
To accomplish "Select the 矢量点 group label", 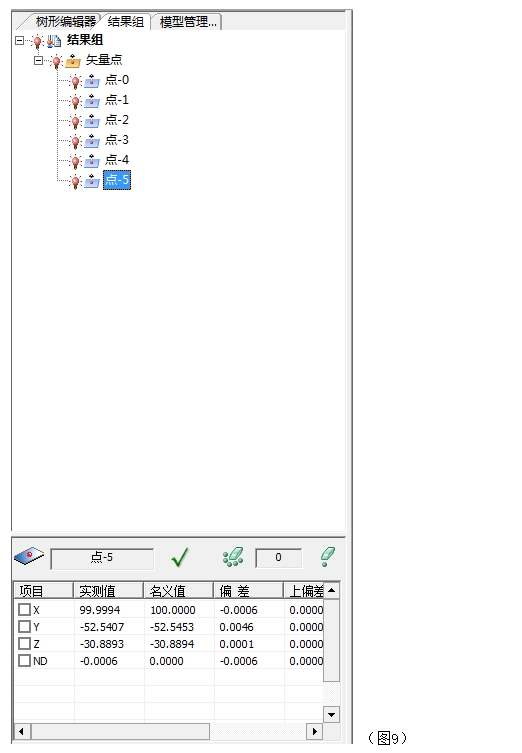I will (104, 60).
